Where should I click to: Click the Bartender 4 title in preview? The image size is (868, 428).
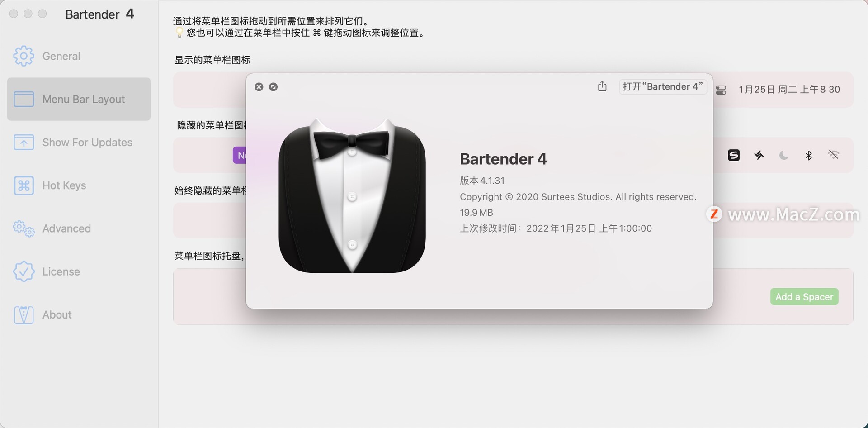click(503, 159)
